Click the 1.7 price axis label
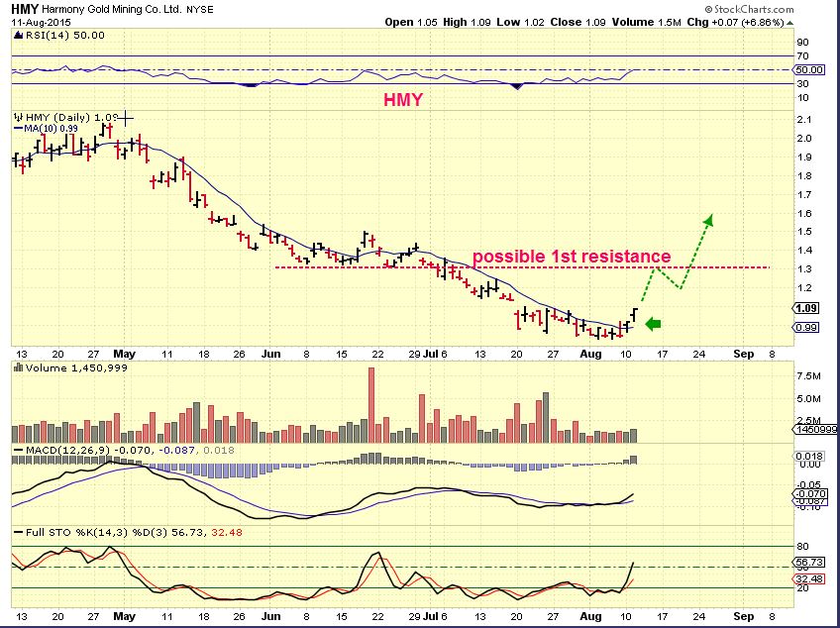This screenshot has width=840, height=628. (x=804, y=194)
